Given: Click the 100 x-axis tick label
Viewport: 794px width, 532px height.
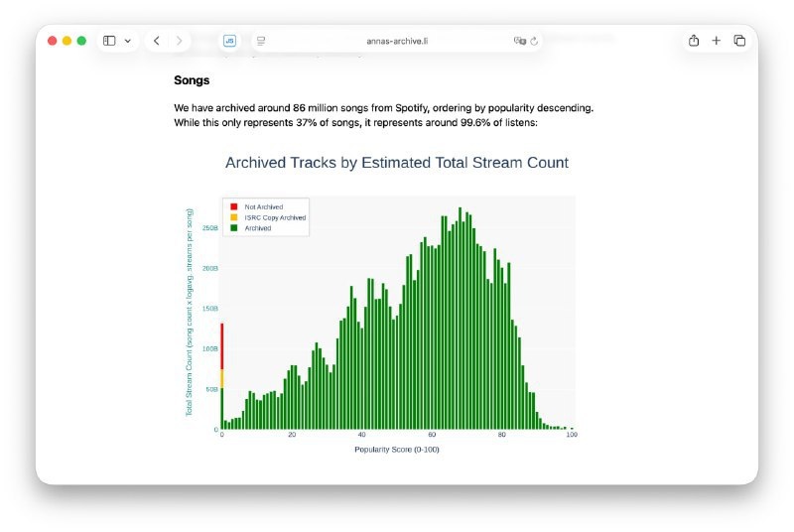Looking at the screenshot, I should pos(572,435).
